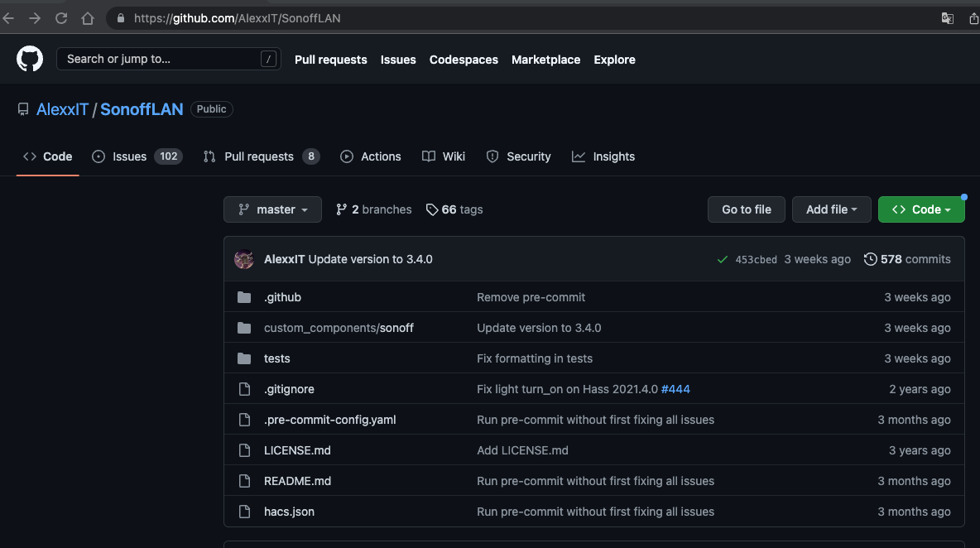Click Pull requests in top navigation
Screen dimensions: 980x548
(330, 60)
